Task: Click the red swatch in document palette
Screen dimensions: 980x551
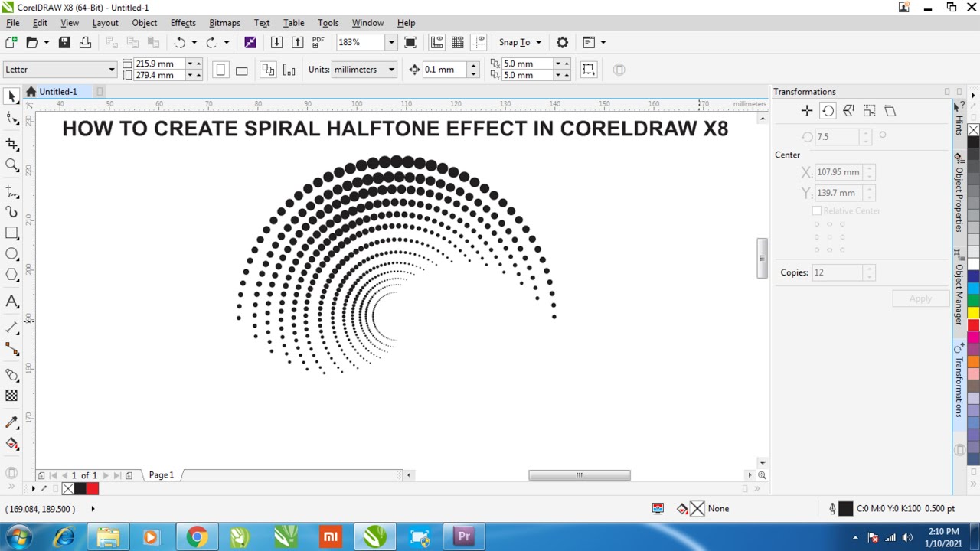Action: coord(93,488)
